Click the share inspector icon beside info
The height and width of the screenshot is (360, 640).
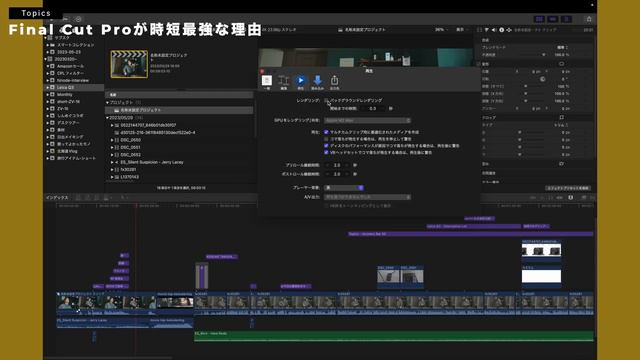click(x=509, y=30)
